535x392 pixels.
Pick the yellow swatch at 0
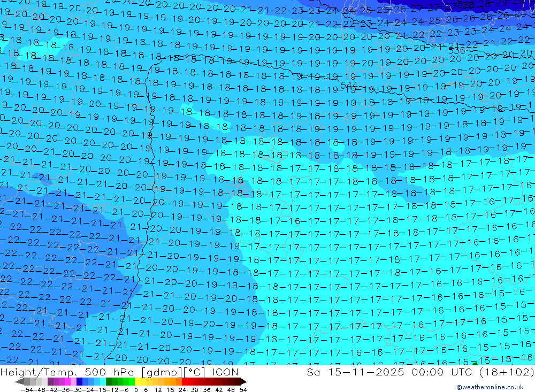pos(138,381)
